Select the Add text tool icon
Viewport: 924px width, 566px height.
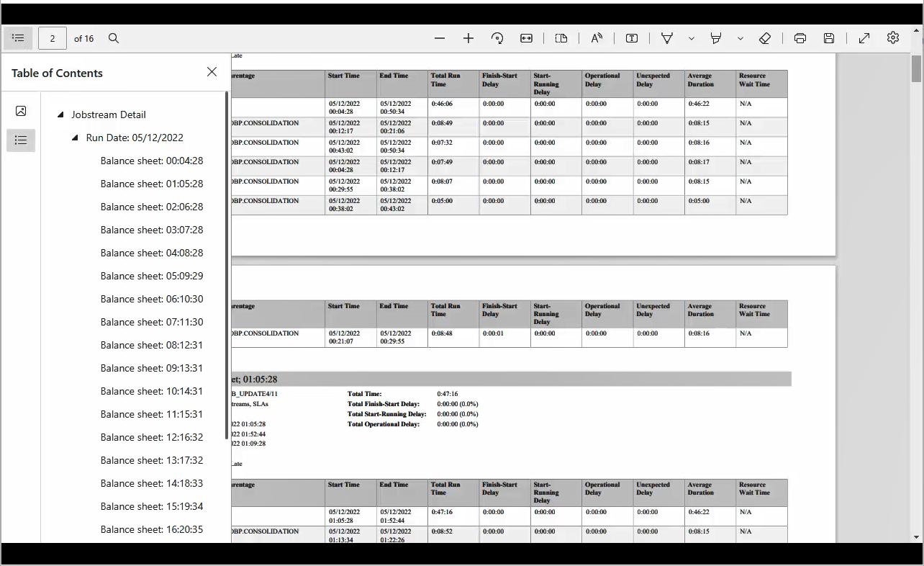point(632,38)
